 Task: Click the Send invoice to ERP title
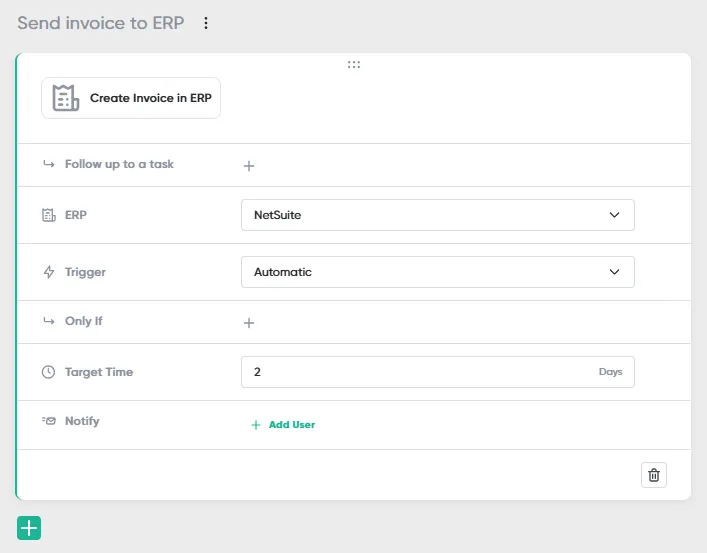pos(101,23)
